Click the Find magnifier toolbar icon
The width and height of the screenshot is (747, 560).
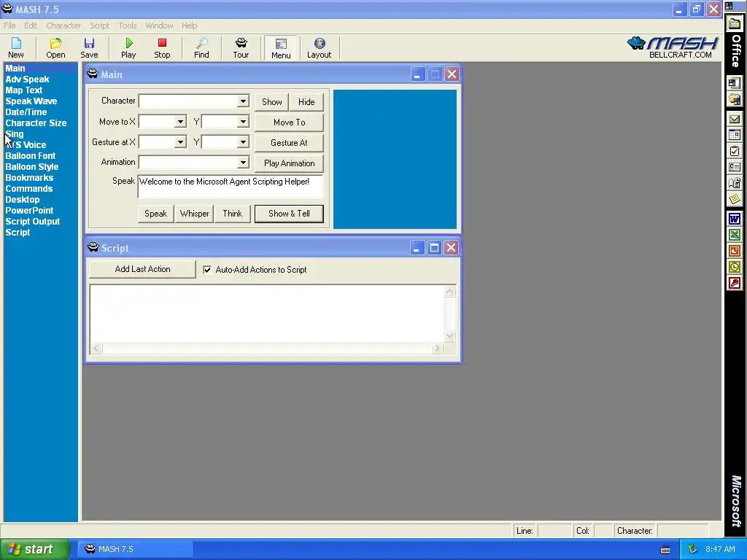click(201, 48)
